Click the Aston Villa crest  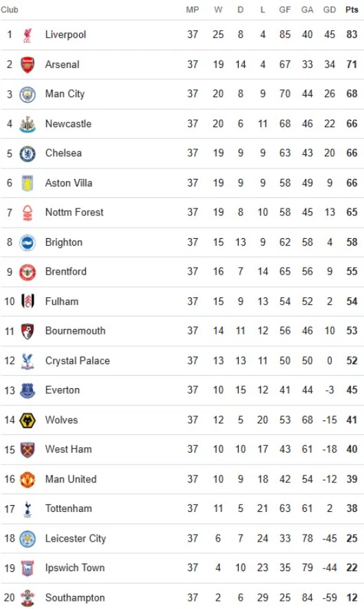tap(28, 183)
